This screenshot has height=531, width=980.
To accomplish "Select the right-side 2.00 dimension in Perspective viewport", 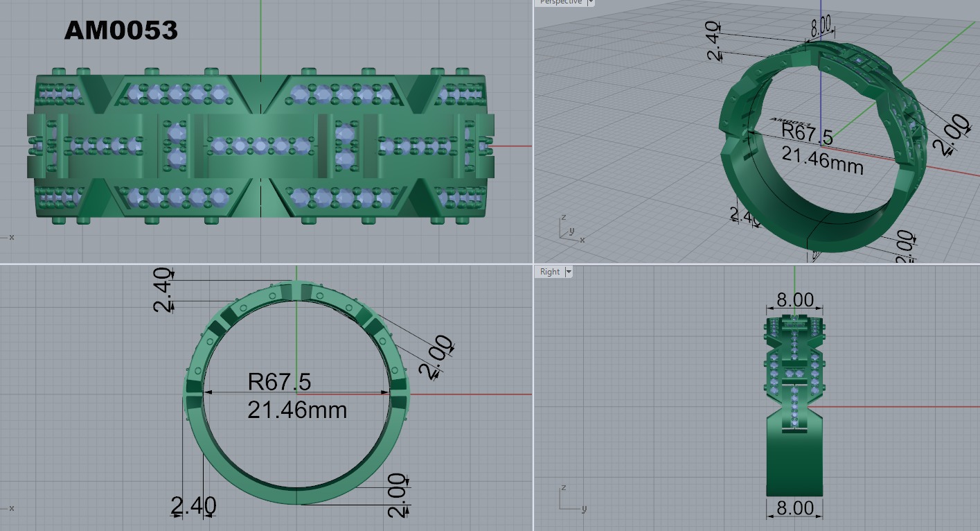I will [x=950, y=134].
